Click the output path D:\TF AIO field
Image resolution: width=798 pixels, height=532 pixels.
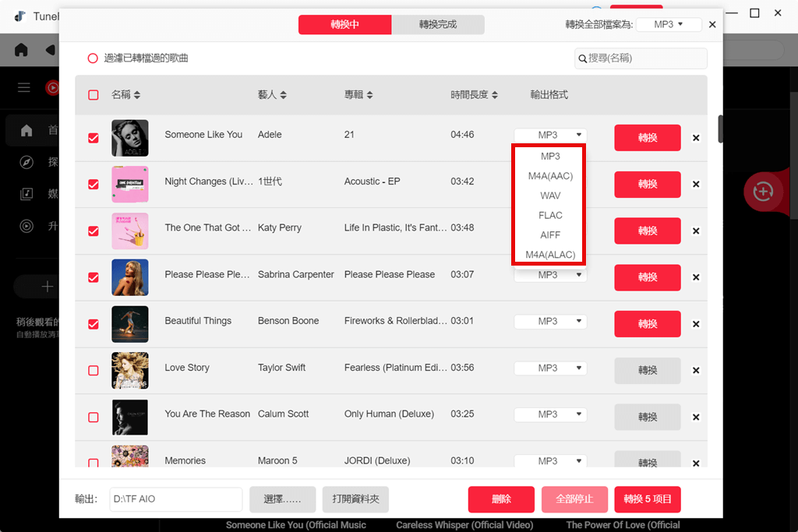175,499
